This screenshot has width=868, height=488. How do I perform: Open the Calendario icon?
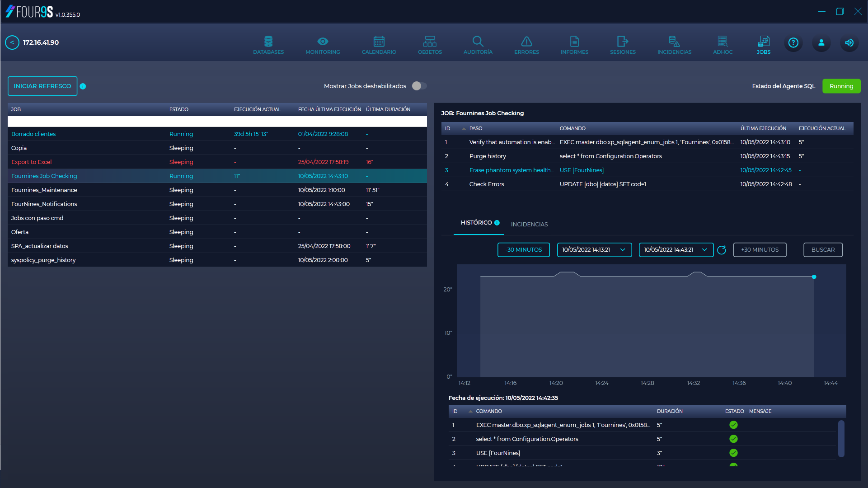(x=379, y=42)
